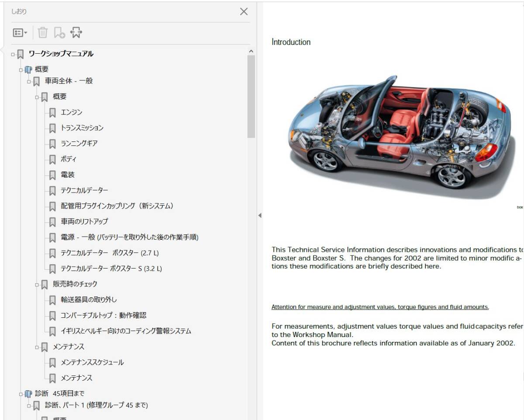Open the bookmark options menu icon

point(20,33)
